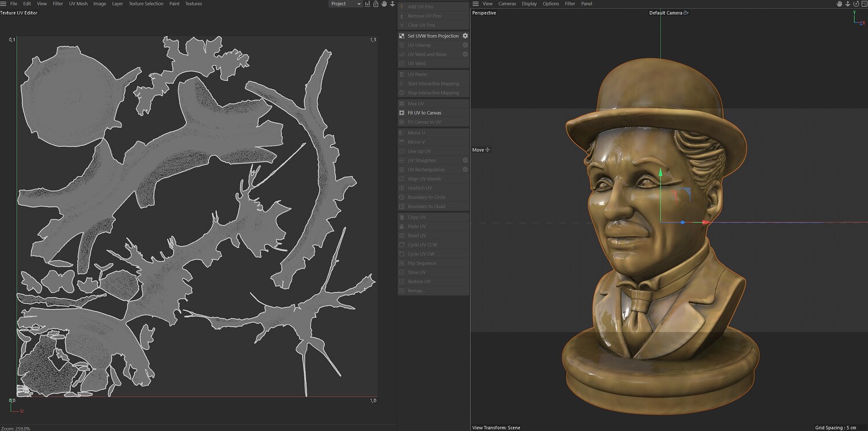This screenshot has width=868, height=431.
Task: Open the Textures menu
Action: pyautogui.click(x=194, y=3)
